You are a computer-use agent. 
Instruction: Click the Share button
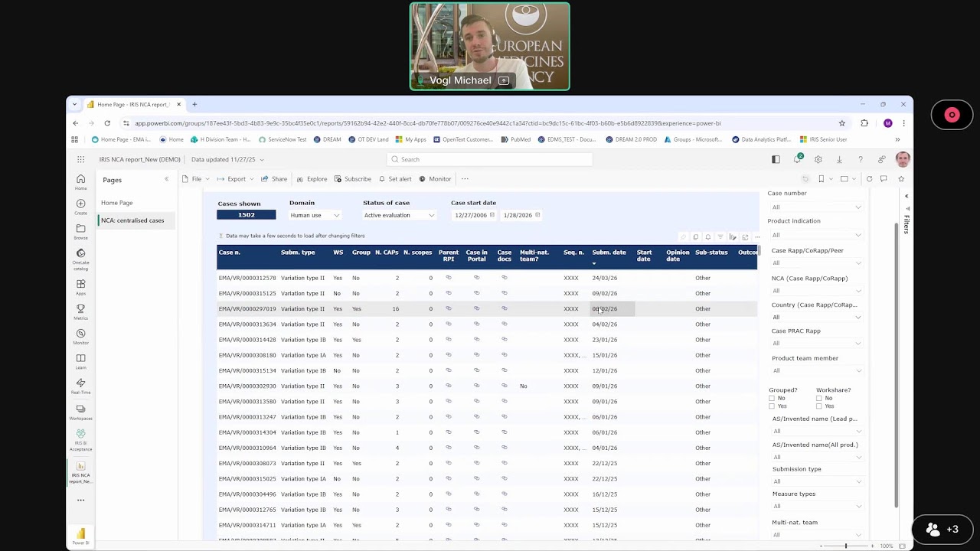coord(274,179)
